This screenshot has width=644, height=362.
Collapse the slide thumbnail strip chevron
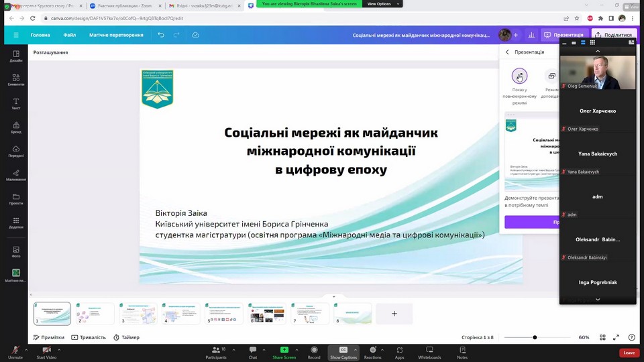click(x=333, y=296)
